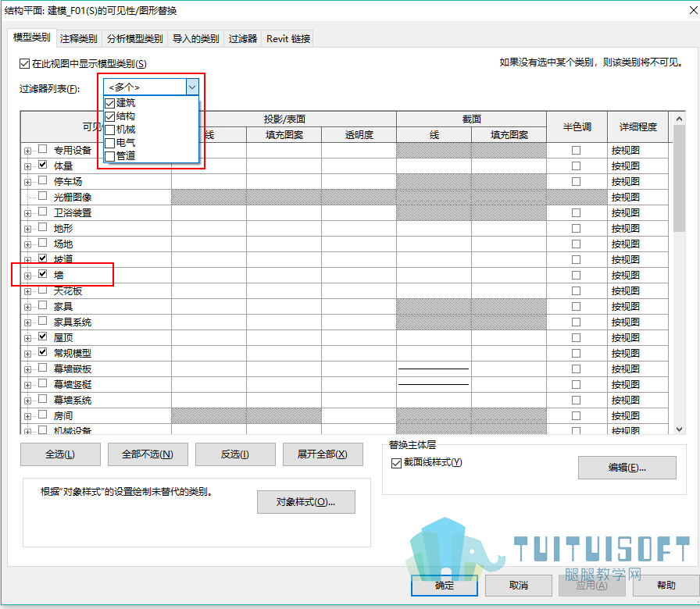Check 管道 in the filter list
Viewport: 700px width, 609px height.
(x=110, y=156)
